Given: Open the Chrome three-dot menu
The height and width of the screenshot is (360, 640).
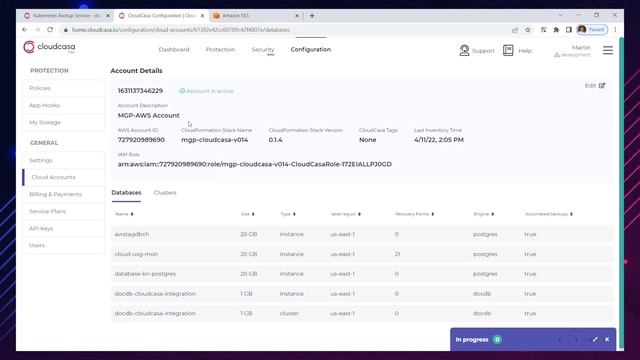Looking at the screenshot, I should coord(615,30).
